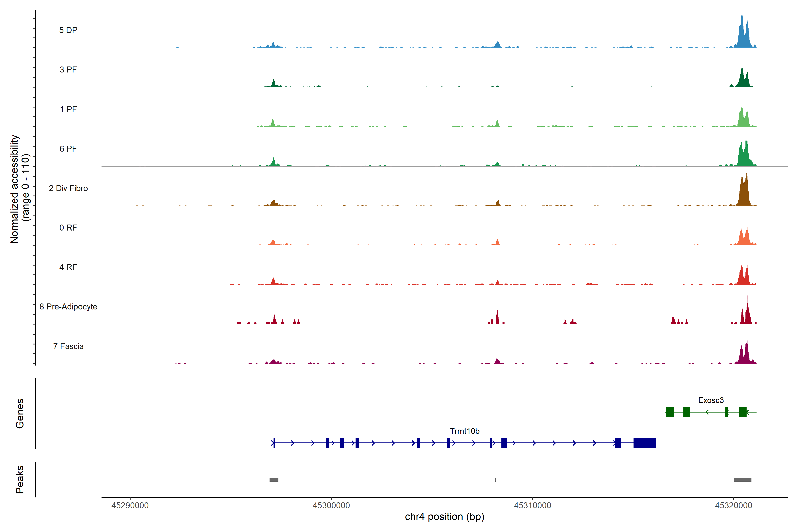
Task: Click the Trmt10b gene label
Action: click(464, 431)
